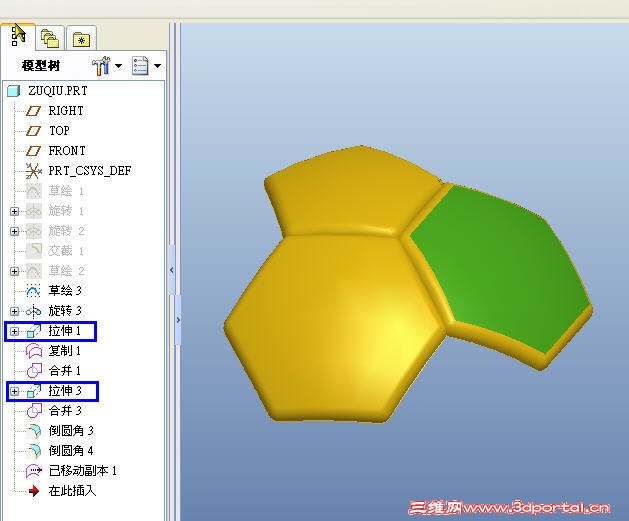Click the RIGHT plane icon
Image resolution: width=629 pixels, height=521 pixels.
[34, 111]
